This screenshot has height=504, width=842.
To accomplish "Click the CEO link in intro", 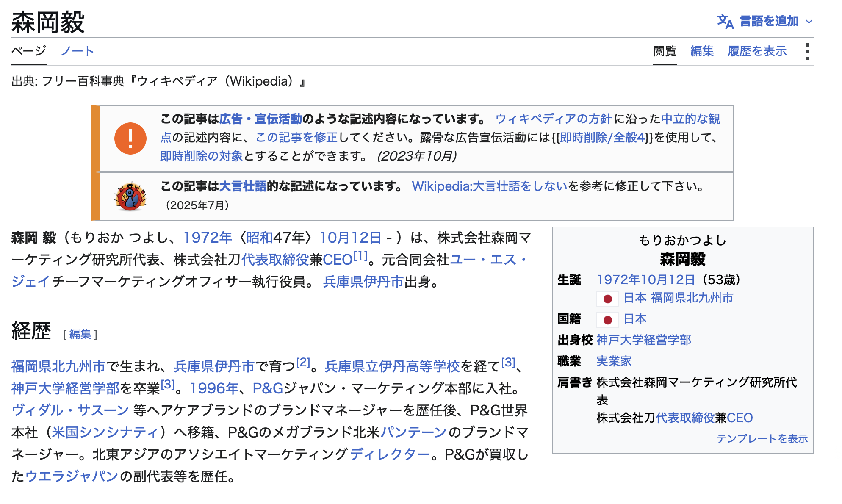I will tap(338, 260).
